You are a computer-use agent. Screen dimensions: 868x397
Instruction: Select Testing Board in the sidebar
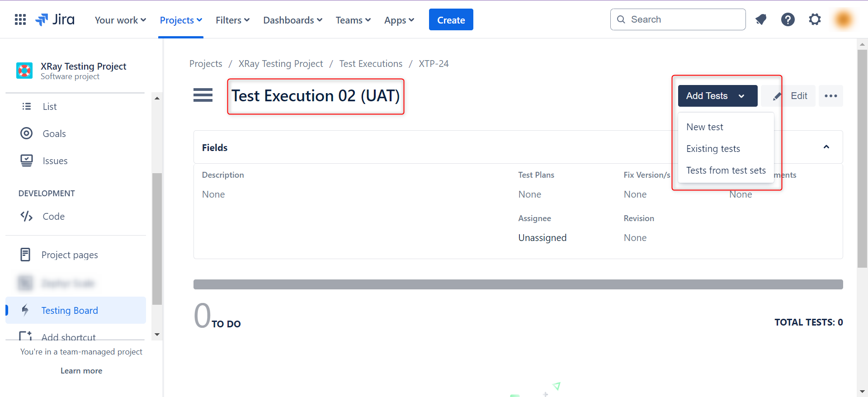click(70, 311)
